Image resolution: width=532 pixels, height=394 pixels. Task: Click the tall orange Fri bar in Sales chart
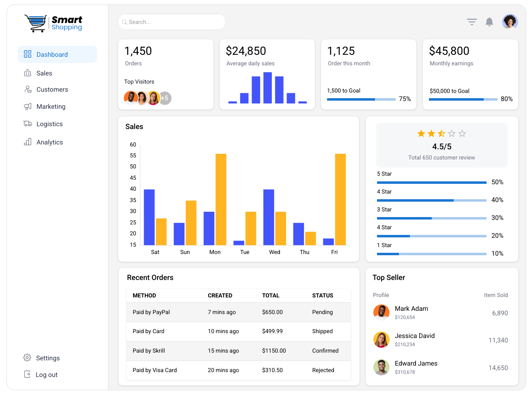point(340,199)
